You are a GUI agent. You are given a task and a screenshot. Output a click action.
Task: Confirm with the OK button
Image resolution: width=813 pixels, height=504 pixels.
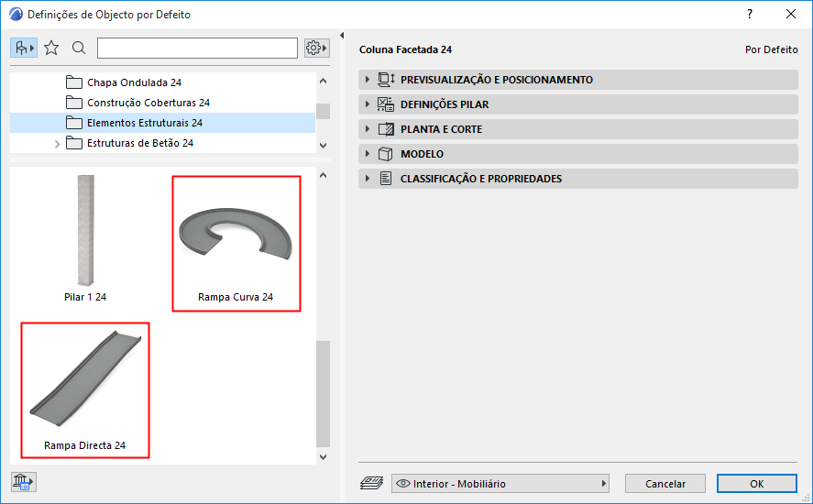point(756,483)
